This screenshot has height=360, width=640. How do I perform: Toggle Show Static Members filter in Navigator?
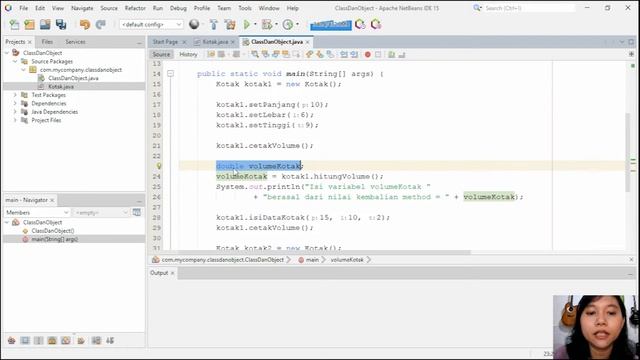click(38, 340)
